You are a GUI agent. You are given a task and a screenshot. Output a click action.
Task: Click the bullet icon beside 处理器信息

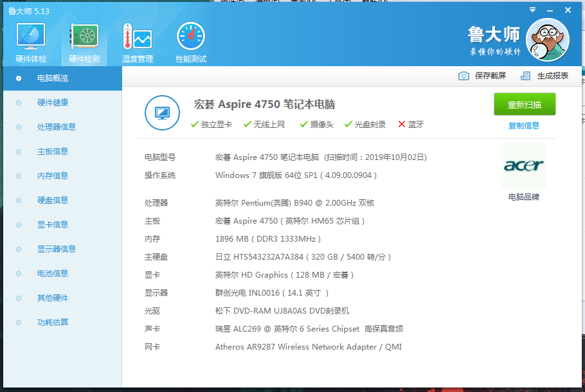[19, 127]
